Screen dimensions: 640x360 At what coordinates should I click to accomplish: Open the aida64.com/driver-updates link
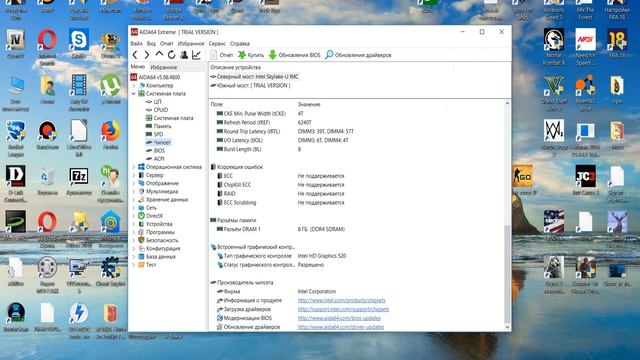point(341,327)
